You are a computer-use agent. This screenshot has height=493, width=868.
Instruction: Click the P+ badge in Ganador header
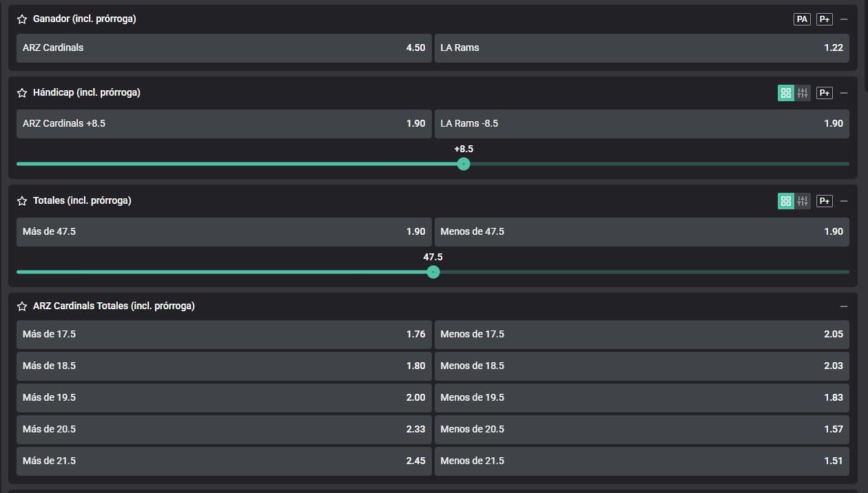(824, 19)
